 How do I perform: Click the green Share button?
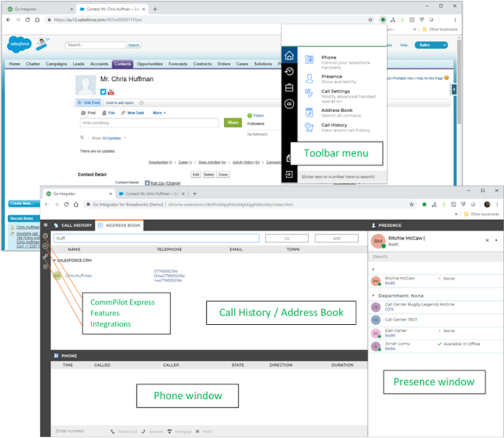click(233, 122)
